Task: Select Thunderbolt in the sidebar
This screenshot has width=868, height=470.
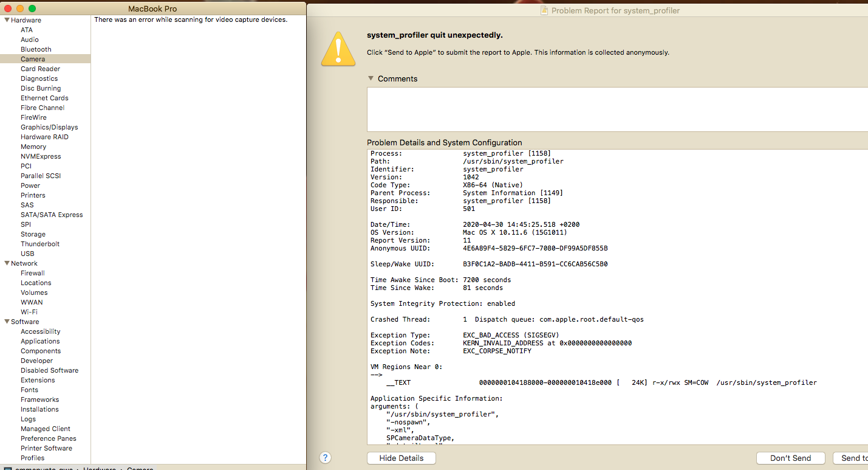Action: click(x=40, y=244)
